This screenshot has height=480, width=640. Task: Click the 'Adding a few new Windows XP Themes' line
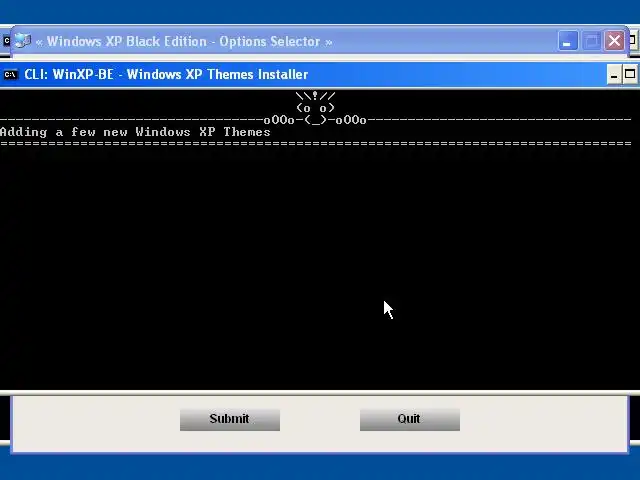tap(135, 132)
